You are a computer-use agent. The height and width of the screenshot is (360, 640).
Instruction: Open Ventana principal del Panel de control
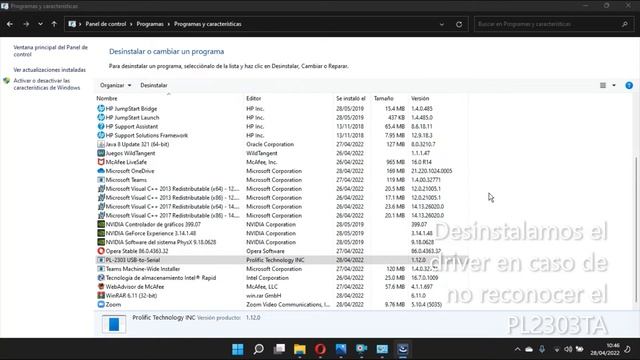pos(50,51)
